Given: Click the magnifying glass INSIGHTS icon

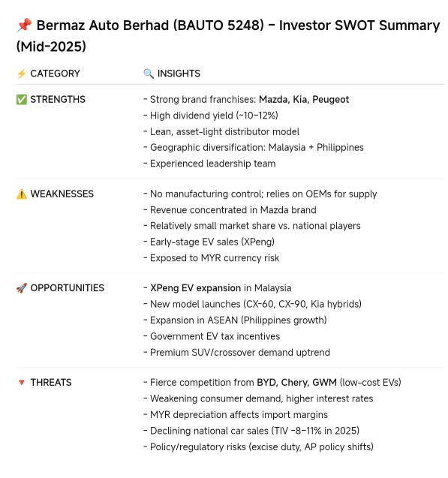Looking at the screenshot, I should tap(149, 74).
